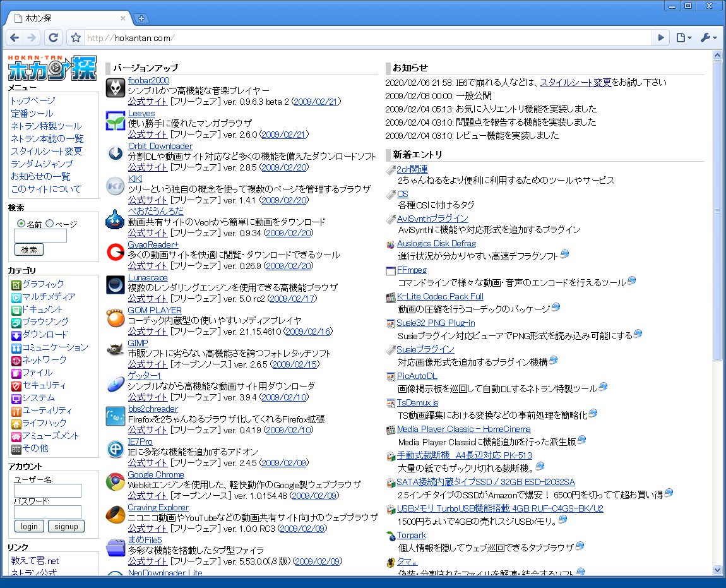
Task: Click the vertical scrollbar down arrow
Action: (x=717, y=570)
